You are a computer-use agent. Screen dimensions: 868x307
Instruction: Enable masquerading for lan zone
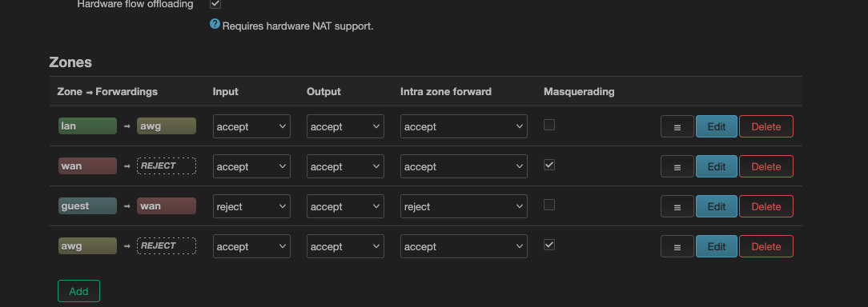(549, 125)
